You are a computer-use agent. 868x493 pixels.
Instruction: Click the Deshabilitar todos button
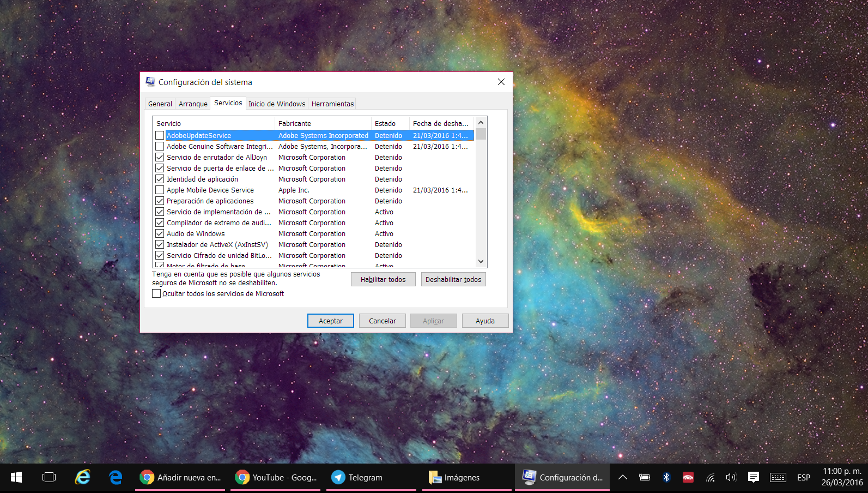[x=453, y=279]
